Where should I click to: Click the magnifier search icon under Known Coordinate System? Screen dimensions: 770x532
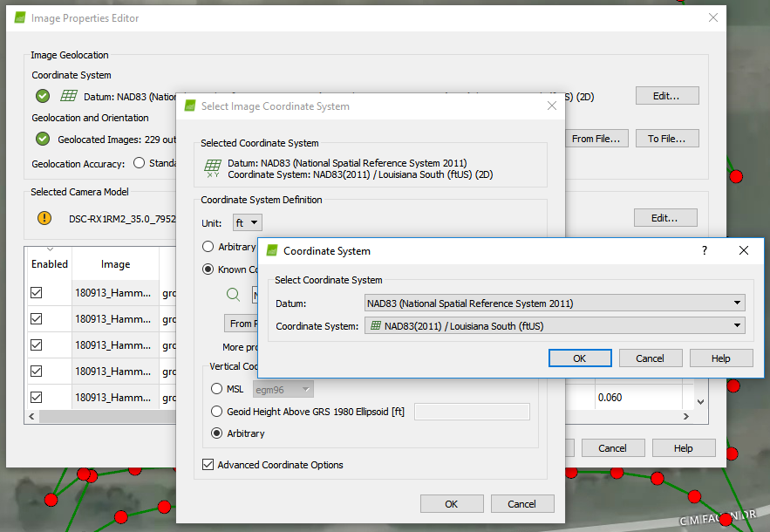233,296
